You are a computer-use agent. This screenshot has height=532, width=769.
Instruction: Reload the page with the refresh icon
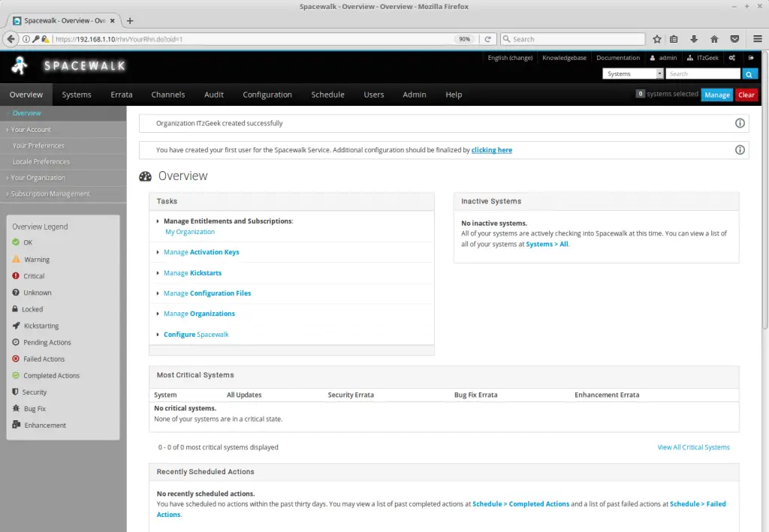[487, 39]
